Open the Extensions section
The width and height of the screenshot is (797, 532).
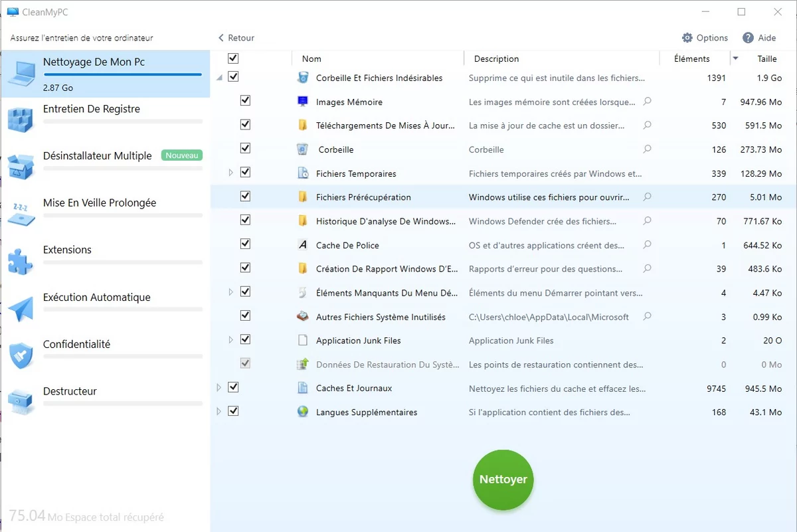click(x=106, y=260)
